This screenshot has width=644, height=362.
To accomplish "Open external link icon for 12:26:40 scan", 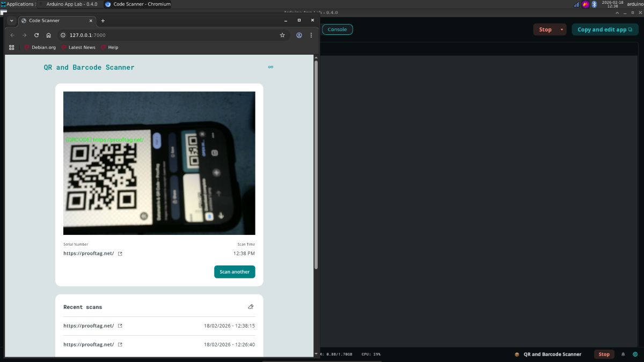I will pos(120,344).
